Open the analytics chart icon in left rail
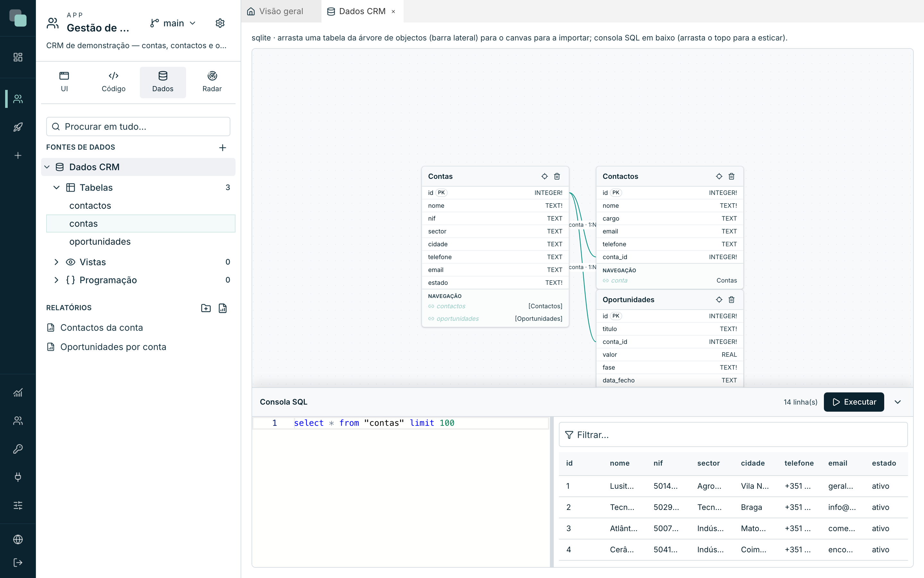The height and width of the screenshot is (578, 924). 18,393
